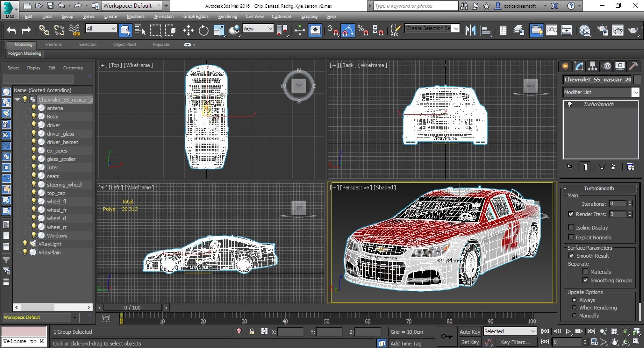Go to Start of animation

[545, 331]
